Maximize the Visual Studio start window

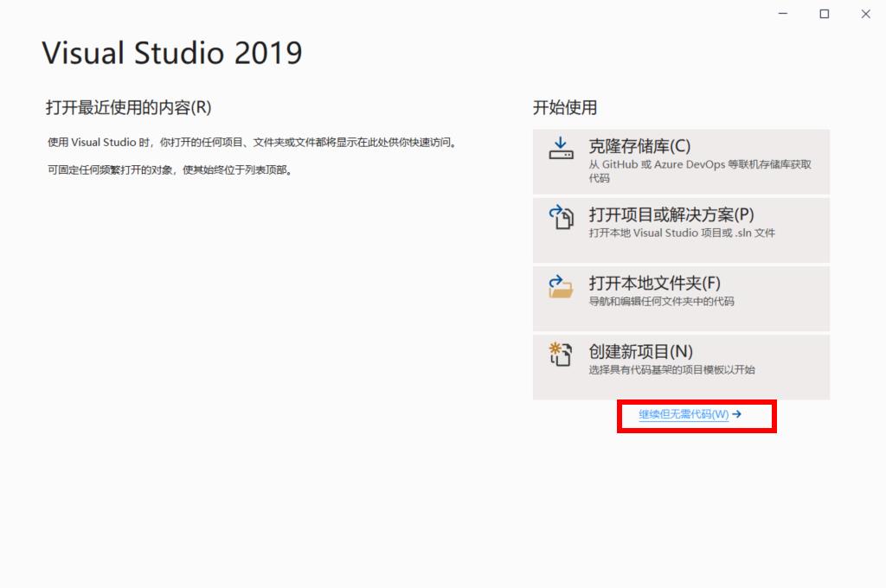(x=825, y=14)
